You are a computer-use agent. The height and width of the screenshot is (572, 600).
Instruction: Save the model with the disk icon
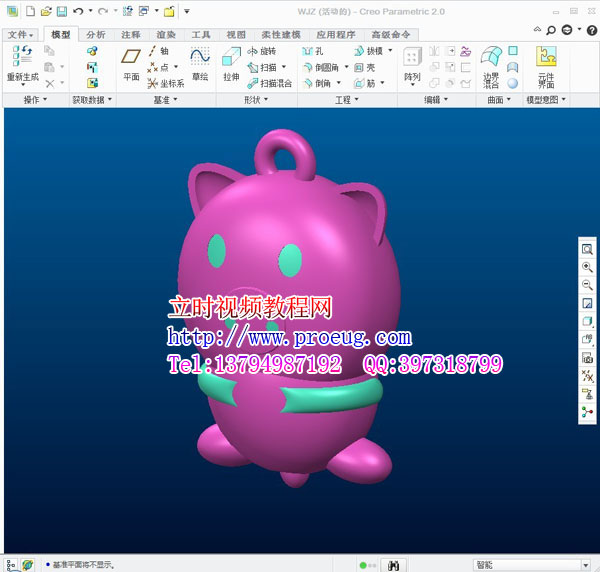click(62, 11)
